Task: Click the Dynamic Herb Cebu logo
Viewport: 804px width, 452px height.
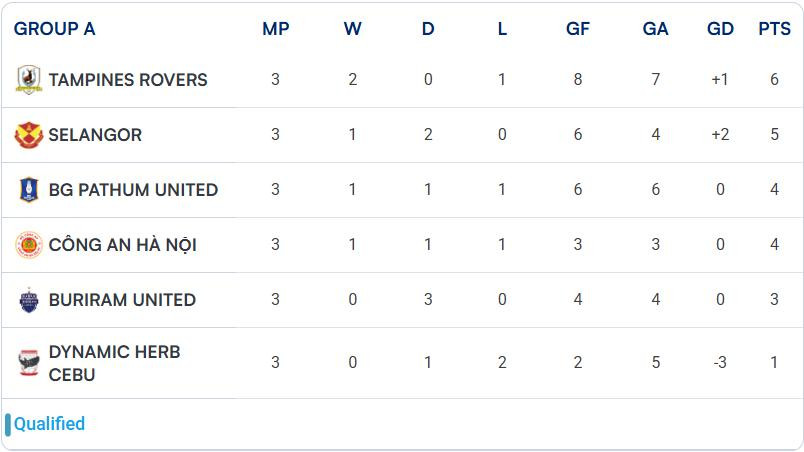Action: (x=28, y=363)
